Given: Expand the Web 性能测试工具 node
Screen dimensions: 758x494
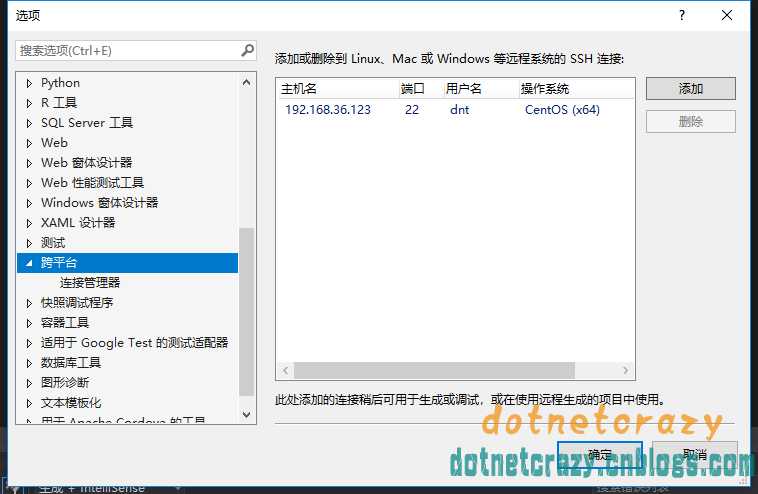Looking at the screenshot, I should click(x=29, y=183).
